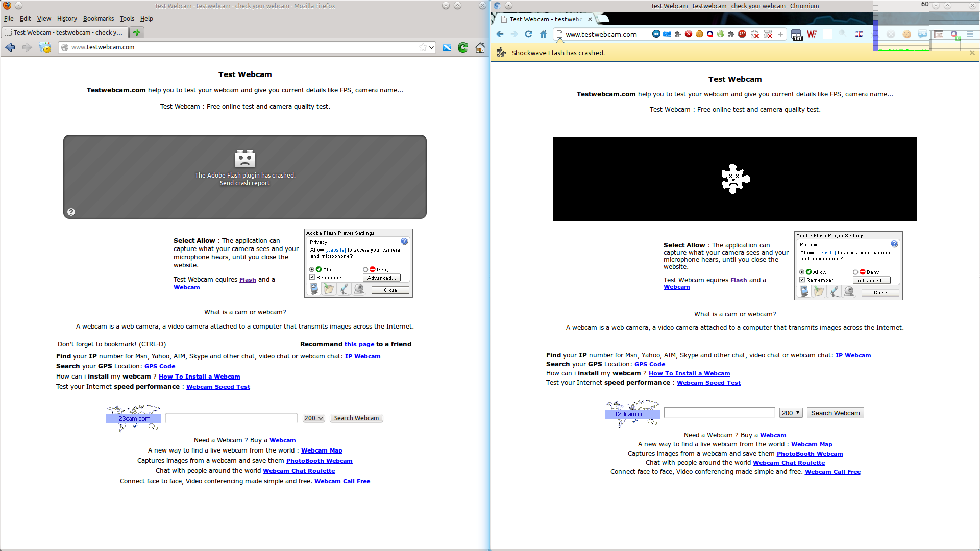
Task: Click the red W: extension icon in Chromium
Action: (x=812, y=34)
